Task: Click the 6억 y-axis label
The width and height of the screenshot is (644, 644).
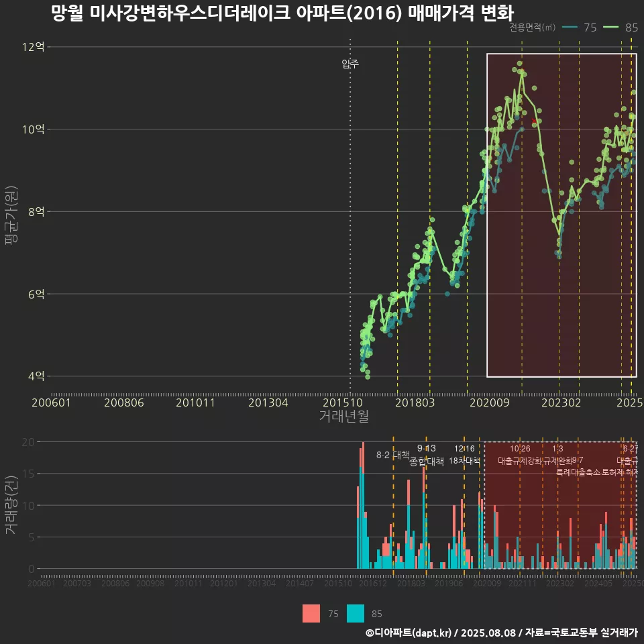Action: pyautogui.click(x=36, y=294)
